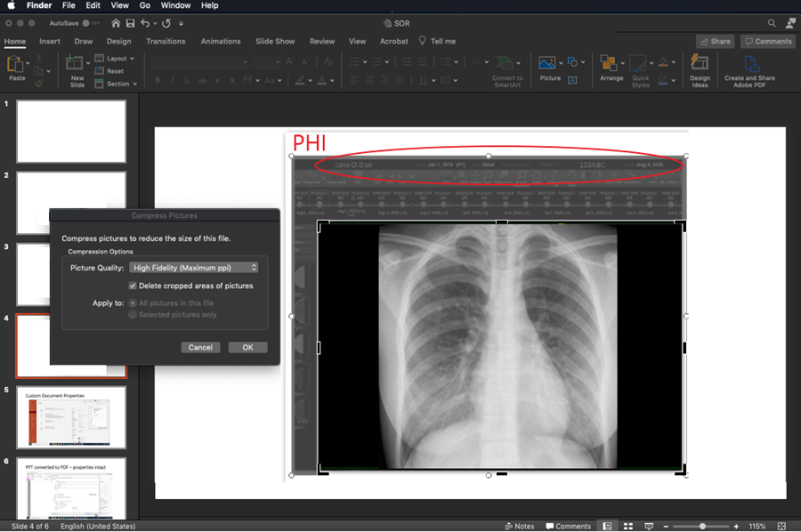This screenshot has width=801, height=532.
Task: Click Create and Share Adobe PDF icon
Action: pos(749,65)
